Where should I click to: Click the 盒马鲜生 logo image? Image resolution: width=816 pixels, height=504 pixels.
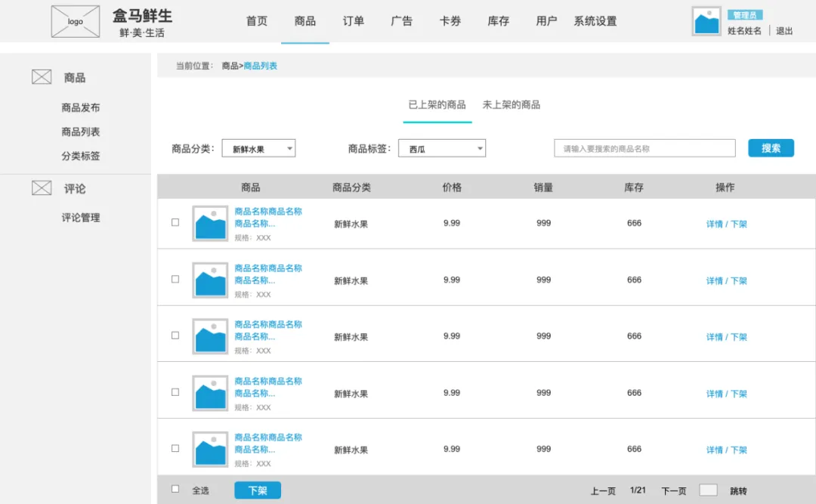coord(75,21)
